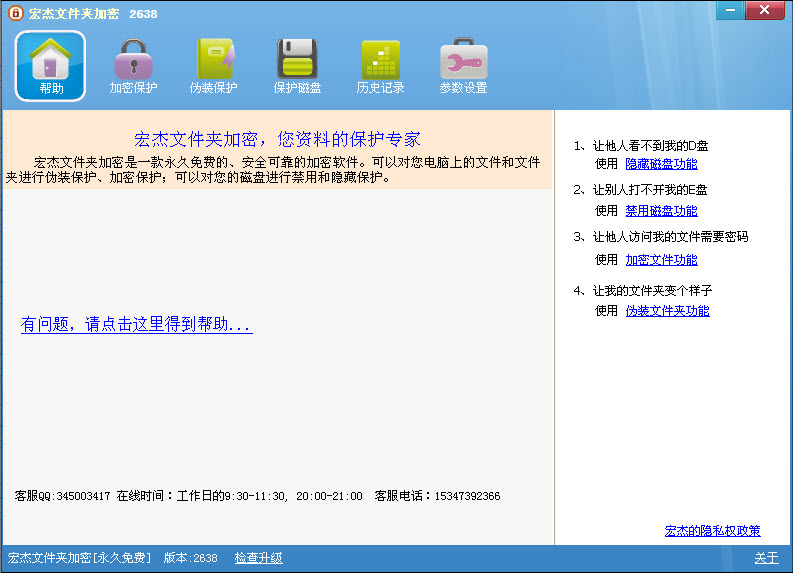Click the 客服QQ:345003417 text
Viewport: 793px width, 573px height.
coord(62,496)
